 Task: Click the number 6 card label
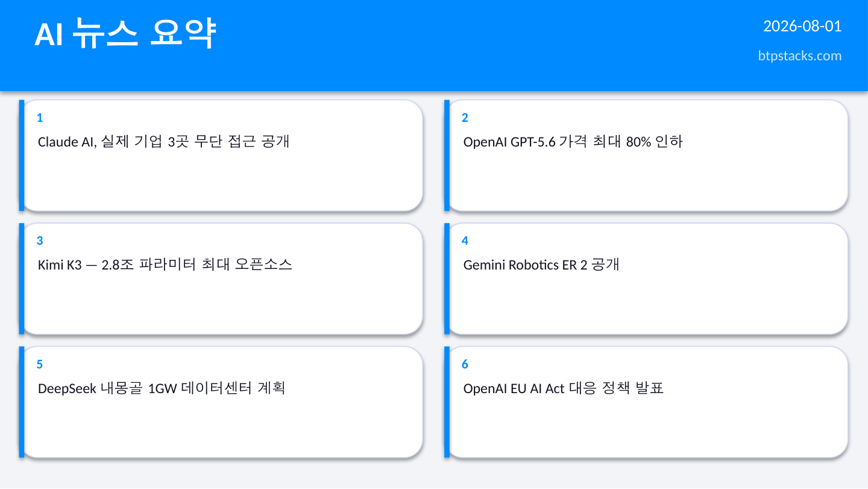pos(465,364)
